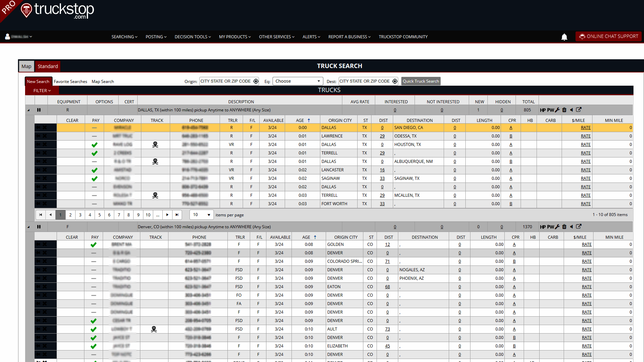The height and width of the screenshot is (362, 644).
Task: Collapse the Dallas TX search results
Action: click(x=28, y=110)
